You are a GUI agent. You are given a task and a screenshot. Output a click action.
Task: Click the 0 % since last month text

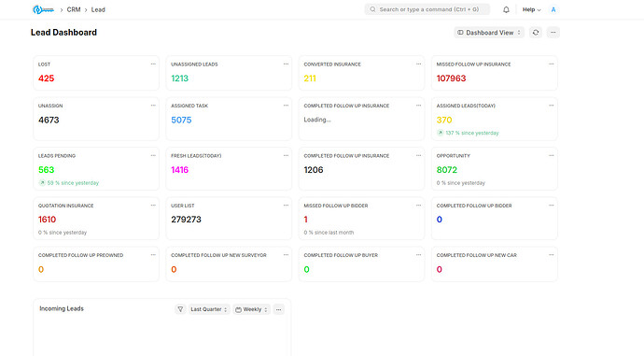(x=329, y=233)
